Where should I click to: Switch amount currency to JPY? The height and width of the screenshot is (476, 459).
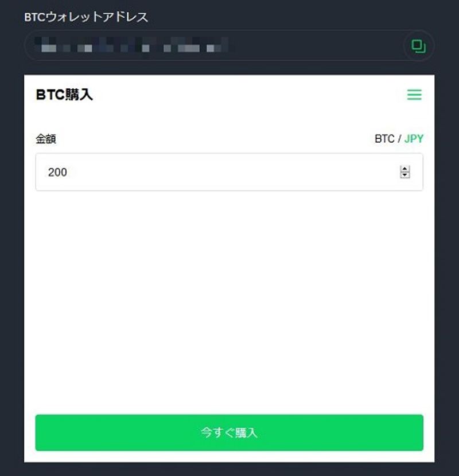click(x=414, y=139)
